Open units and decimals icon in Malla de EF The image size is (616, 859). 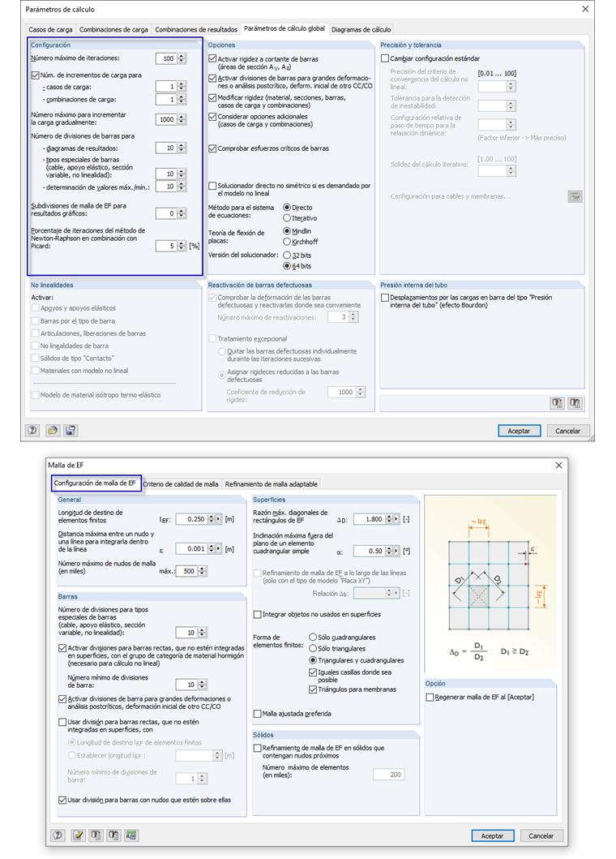pos(131,835)
